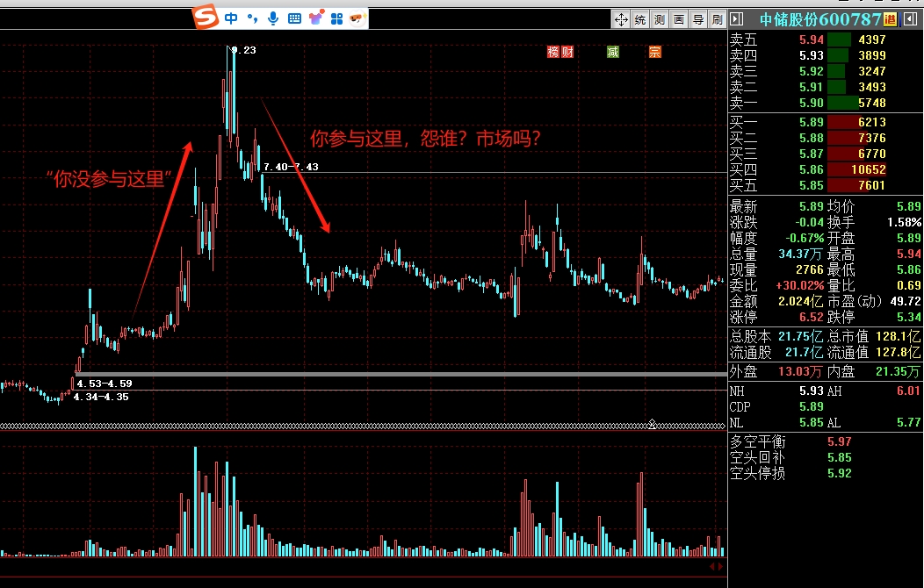Viewport: 924px width, 588px height.
Task: Click the 总市值 value 128.1亿
Action: (x=898, y=337)
